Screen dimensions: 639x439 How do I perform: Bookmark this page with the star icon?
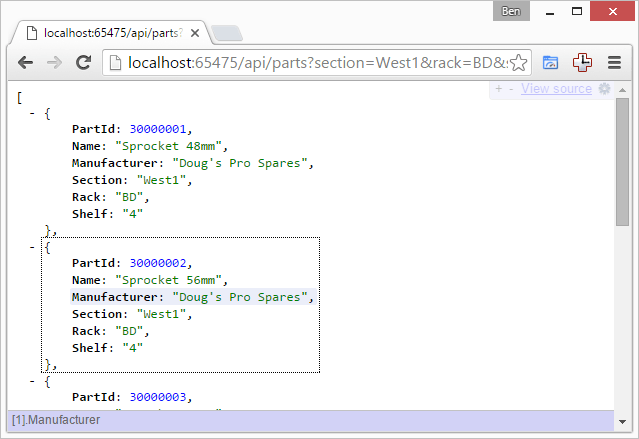pyautogui.click(x=518, y=63)
